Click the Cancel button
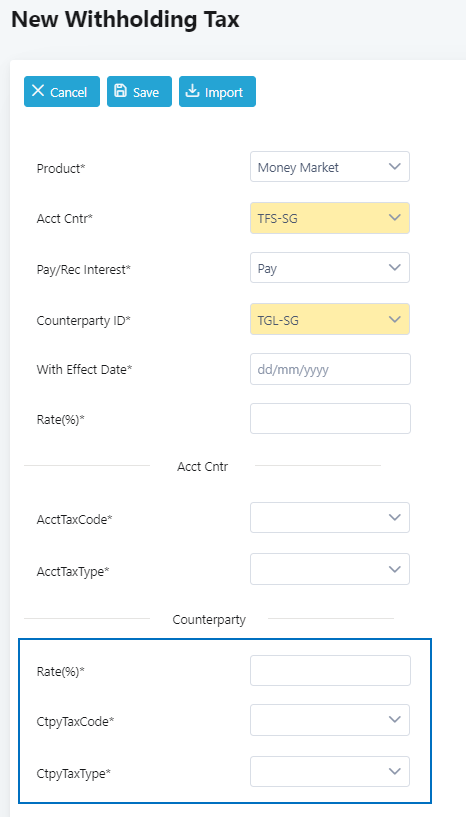This screenshot has width=466, height=817. [x=62, y=92]
